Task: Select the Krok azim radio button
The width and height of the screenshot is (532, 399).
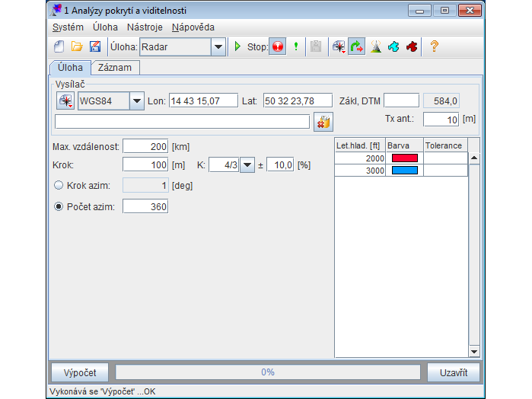Action: (x=59, y=185)
